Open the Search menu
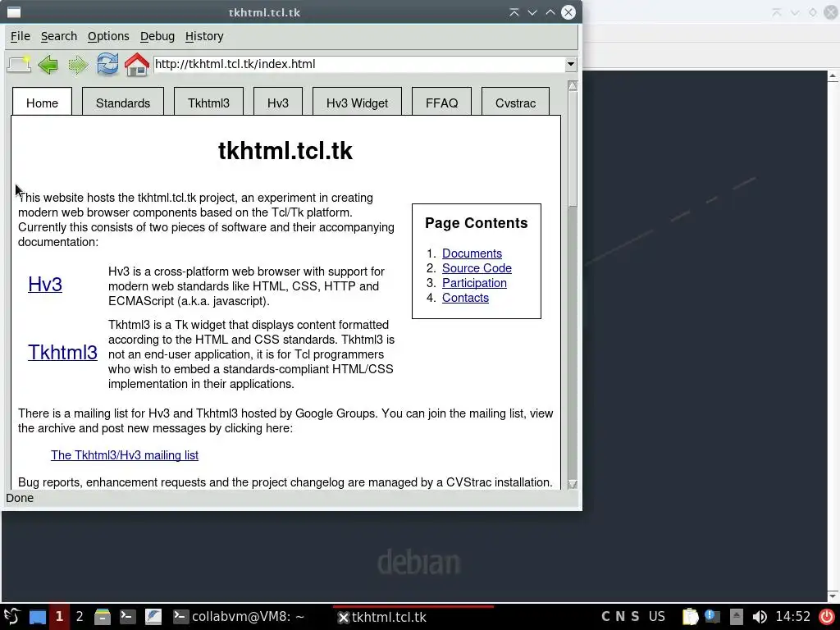 tap(59, 36)
